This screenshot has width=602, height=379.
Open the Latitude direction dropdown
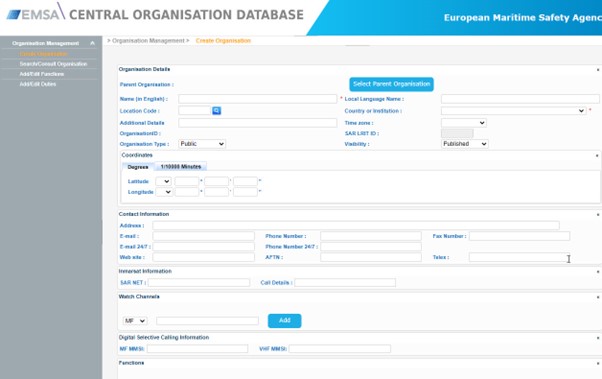[164, 181]
